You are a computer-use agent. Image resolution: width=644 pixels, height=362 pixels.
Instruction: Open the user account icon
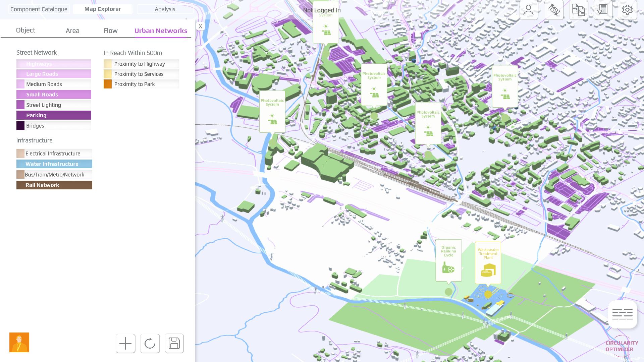(529, 10)
